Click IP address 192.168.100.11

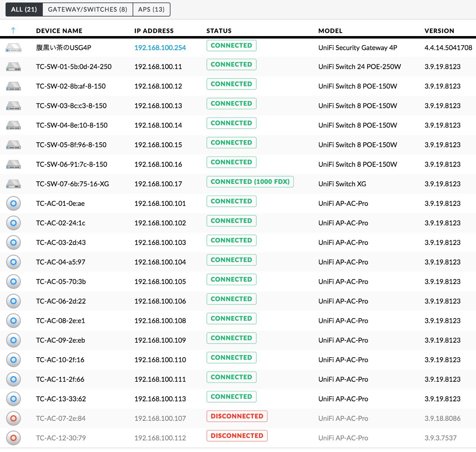(x=158, y=67)
